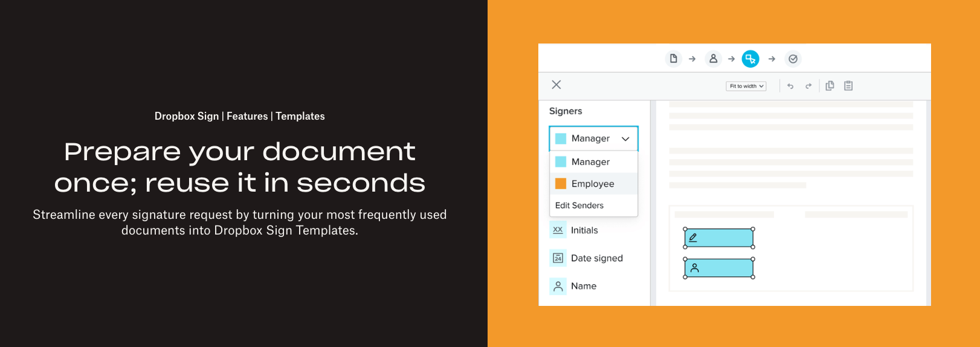Click the Initials field icon

[558, 230]
